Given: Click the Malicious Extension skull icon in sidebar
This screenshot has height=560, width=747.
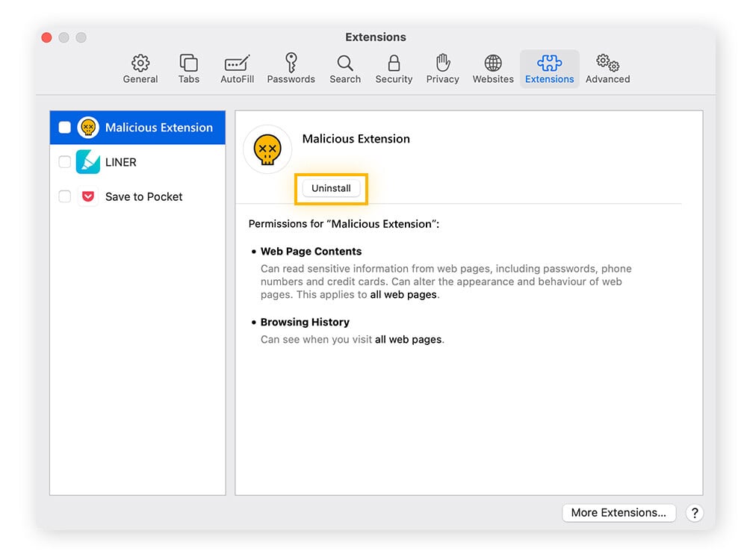Looking at the screenshot, I should pyautogui.click(x=89, y=127).
